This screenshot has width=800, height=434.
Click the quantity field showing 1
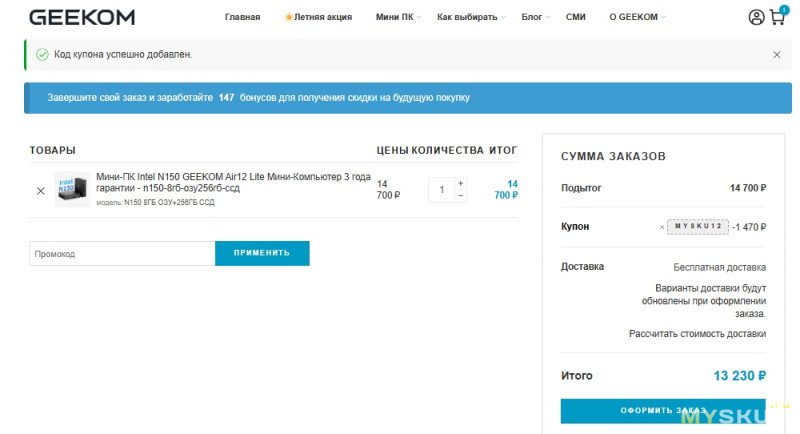click(441, 190)
